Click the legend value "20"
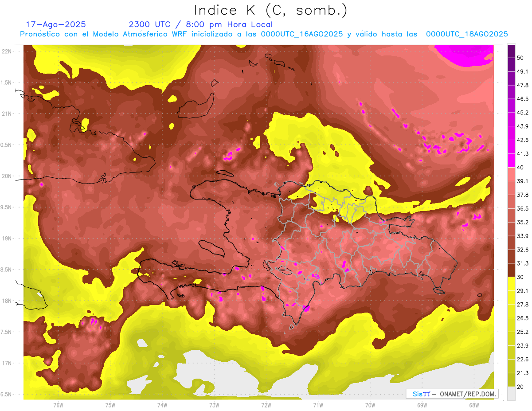Viewport: 532px width, 411px height. (520, 387)
